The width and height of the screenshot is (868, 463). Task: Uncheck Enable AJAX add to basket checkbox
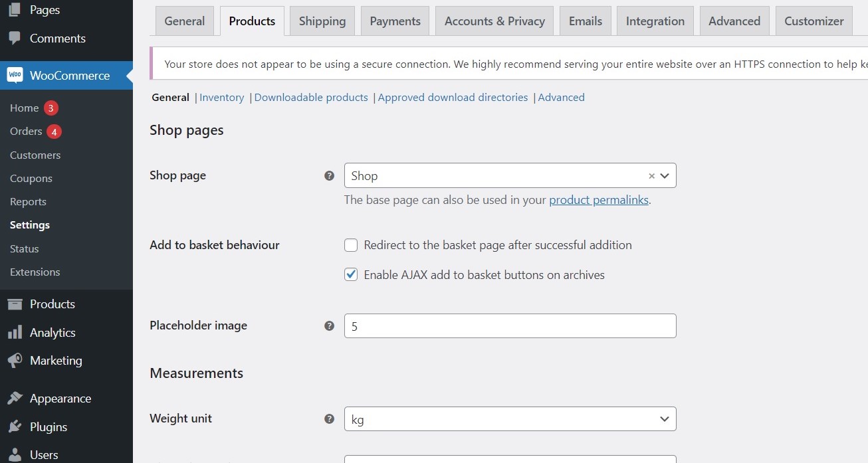351,274
